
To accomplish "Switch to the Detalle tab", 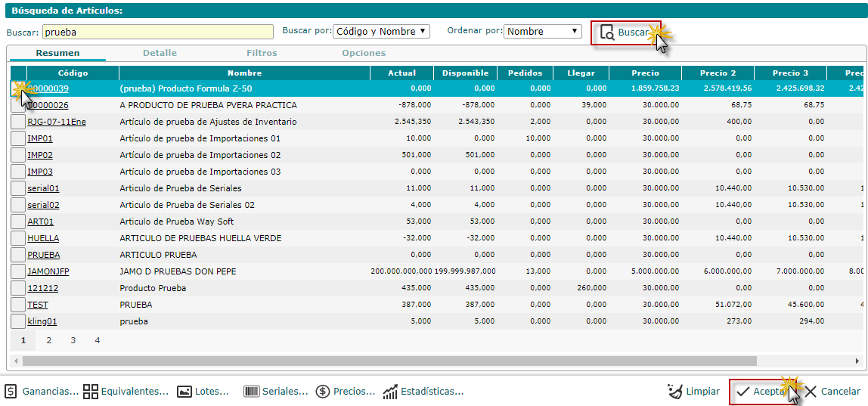I will [160, 54].
